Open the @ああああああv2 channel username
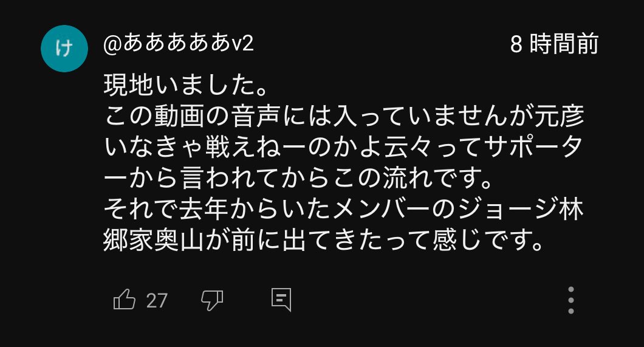Viewport: 644px width, 347px height. click(x=178, y=44)
